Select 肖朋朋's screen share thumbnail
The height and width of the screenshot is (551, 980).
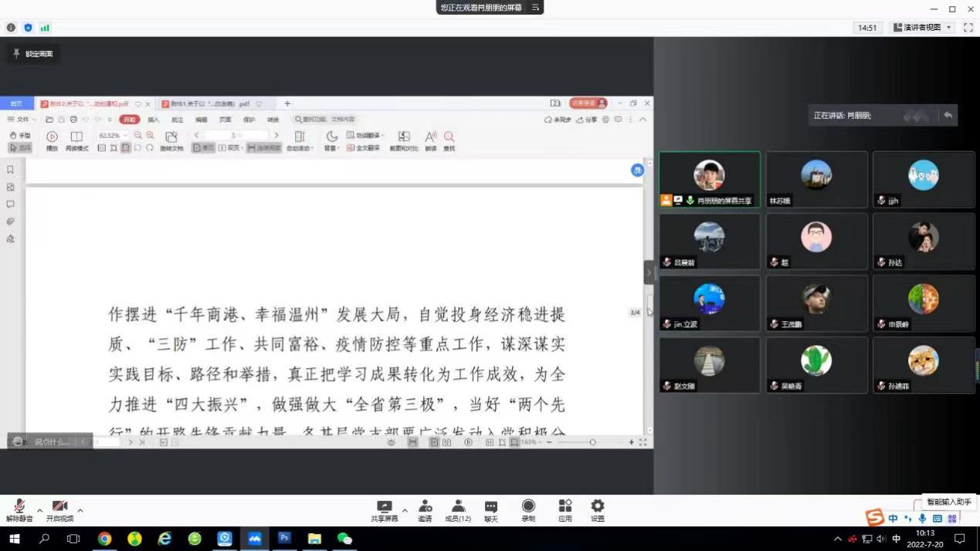click(x=709, y=179)
